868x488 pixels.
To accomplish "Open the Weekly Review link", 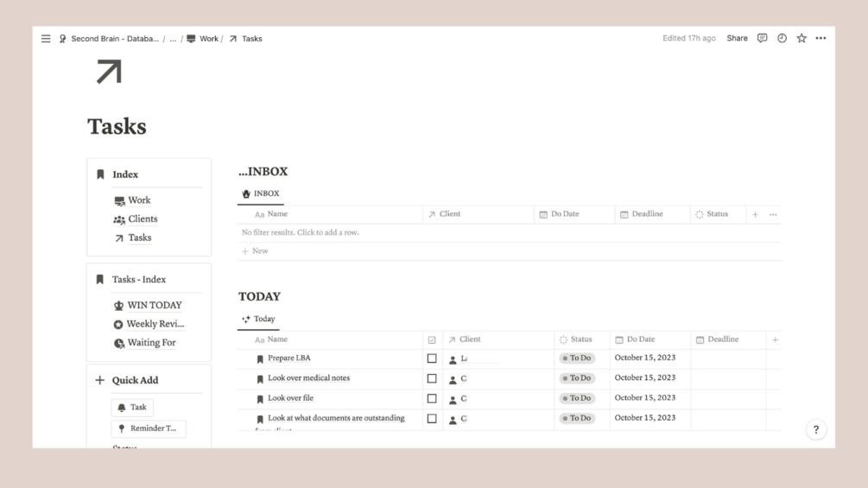I will click(x=155, y=324).
